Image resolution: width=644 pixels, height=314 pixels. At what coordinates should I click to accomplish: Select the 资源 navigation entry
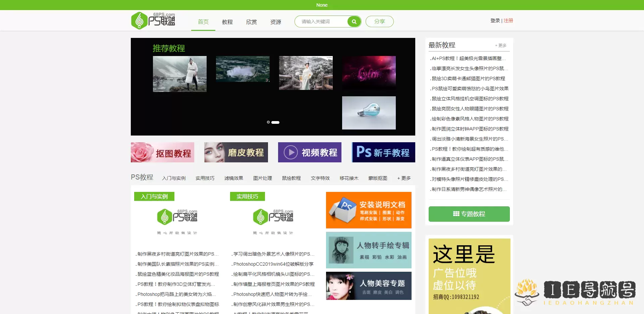(275, 22)
